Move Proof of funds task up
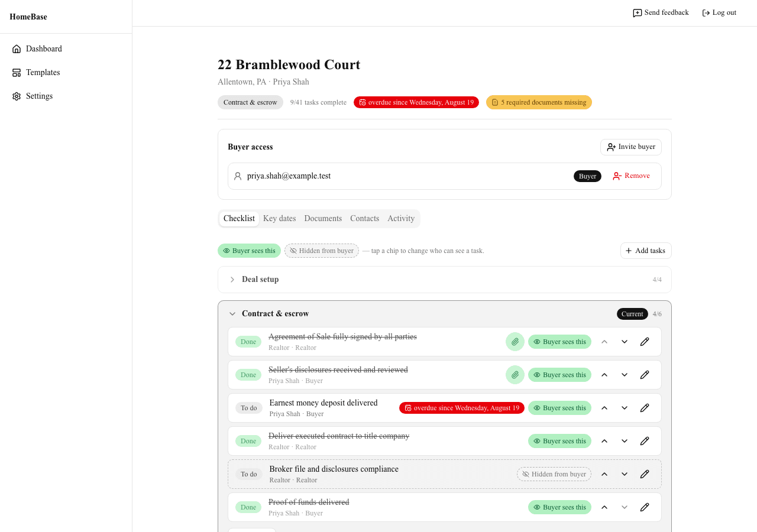Viewport: 757px width, 532px height. (x=604, y=507)
